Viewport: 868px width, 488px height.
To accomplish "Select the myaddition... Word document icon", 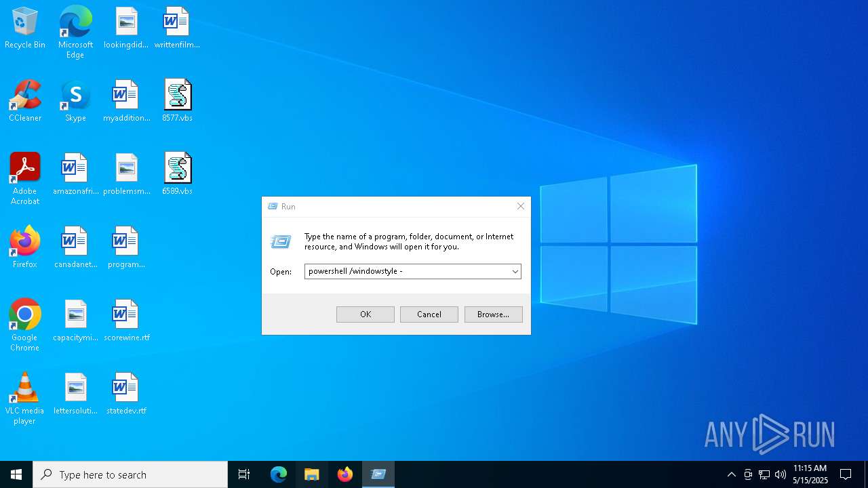I will (x=126, y=101).
